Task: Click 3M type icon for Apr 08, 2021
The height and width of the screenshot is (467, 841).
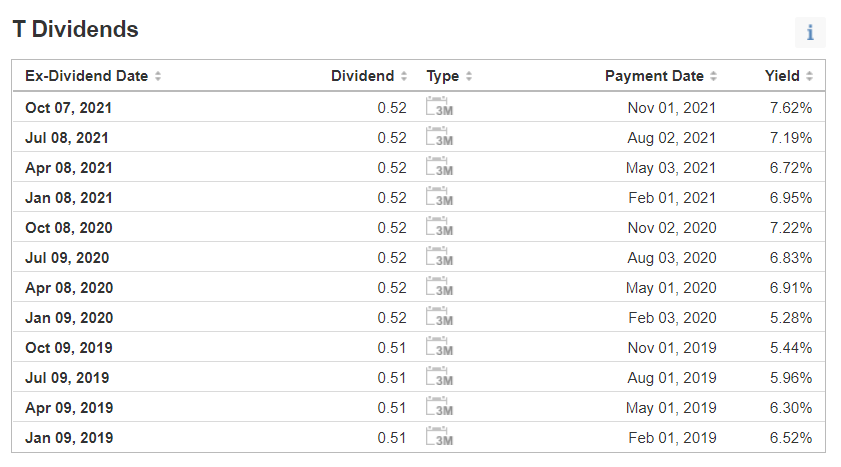Action: pyautogui.click(x=439, y=166)
